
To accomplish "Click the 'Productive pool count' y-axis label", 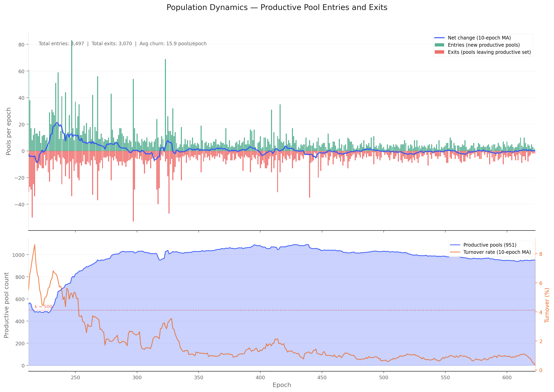I will coord(7,305).
